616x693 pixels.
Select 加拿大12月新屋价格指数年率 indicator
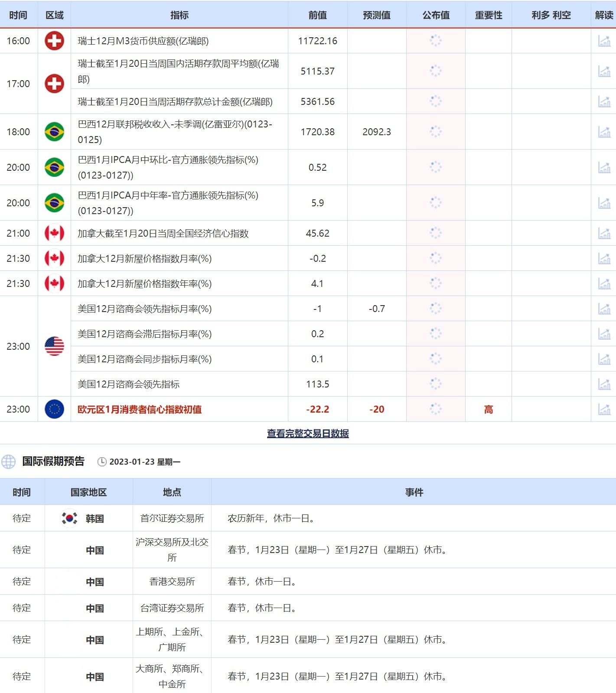pos(144,283)
